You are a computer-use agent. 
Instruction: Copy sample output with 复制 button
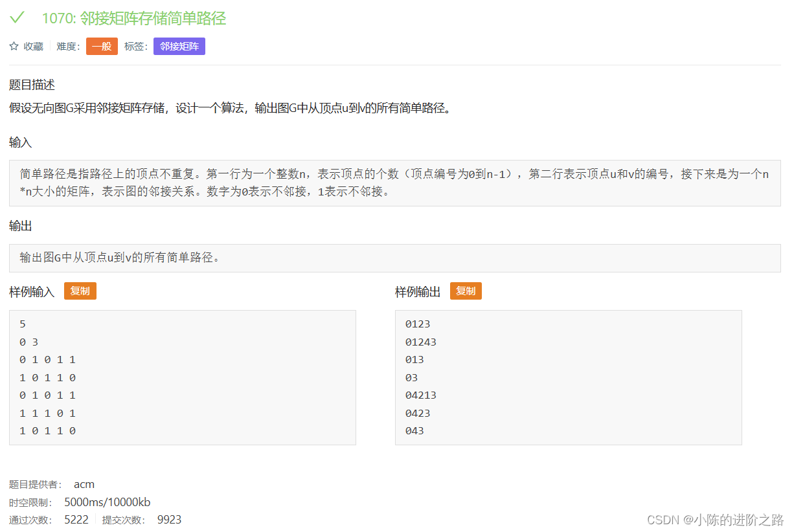click(x=466, y=291)
